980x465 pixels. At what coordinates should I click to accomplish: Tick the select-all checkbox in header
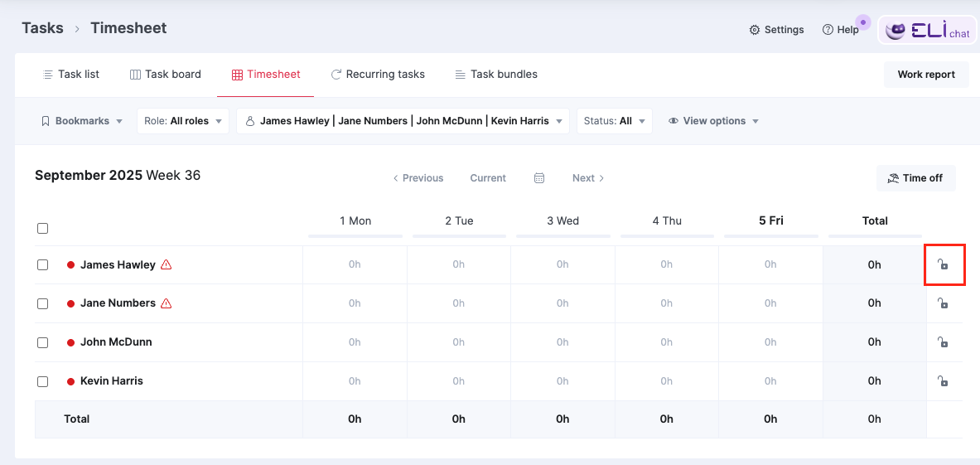pyautogui.click(x=42, y=228)
